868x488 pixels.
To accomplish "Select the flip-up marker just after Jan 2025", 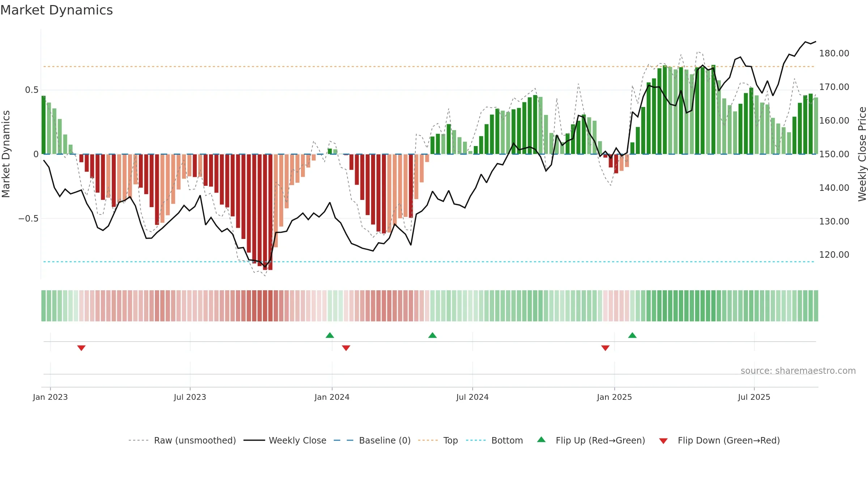I will [x=633, y=335].
